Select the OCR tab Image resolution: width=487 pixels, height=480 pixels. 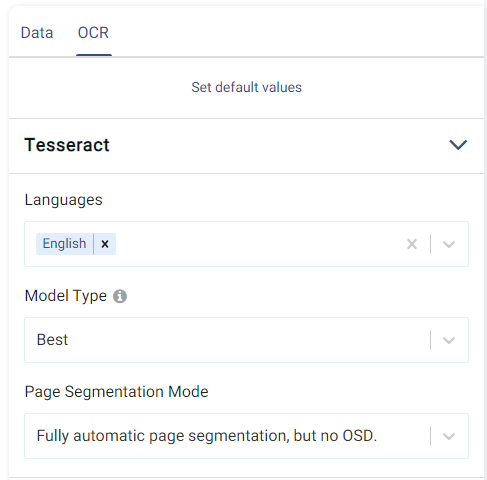(93, 33)
